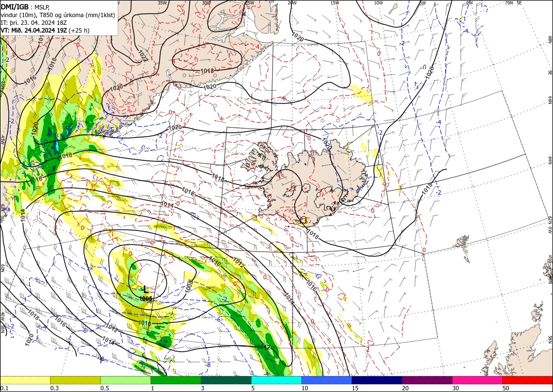Pick the cyan 5–10 legend swatch
Image resolution: width=553 pixels, height=392 pixels.
(x=276, y=380)
